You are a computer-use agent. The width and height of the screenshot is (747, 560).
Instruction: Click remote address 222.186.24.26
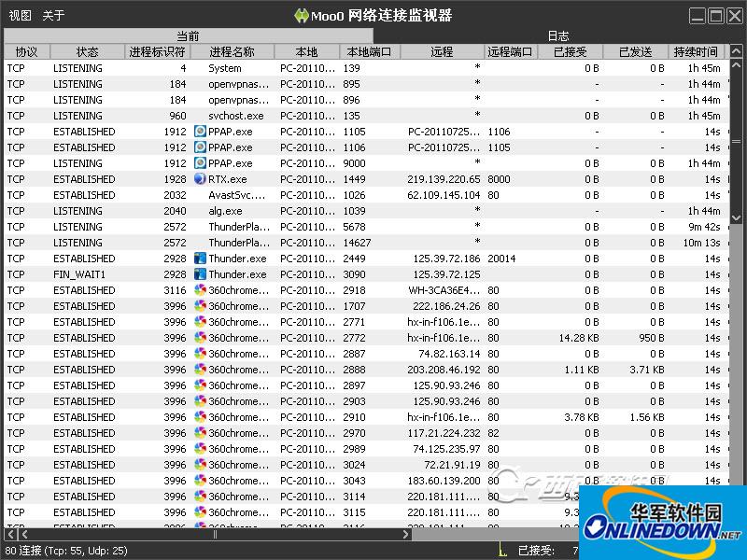tap(446, 306)
